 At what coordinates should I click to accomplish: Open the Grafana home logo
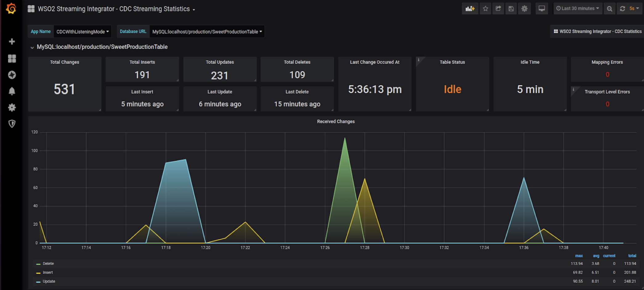click(11, 9)
